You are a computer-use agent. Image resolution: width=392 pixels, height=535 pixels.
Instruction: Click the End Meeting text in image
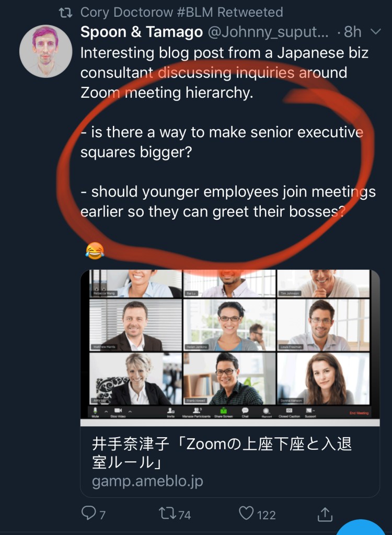point(359,413)
